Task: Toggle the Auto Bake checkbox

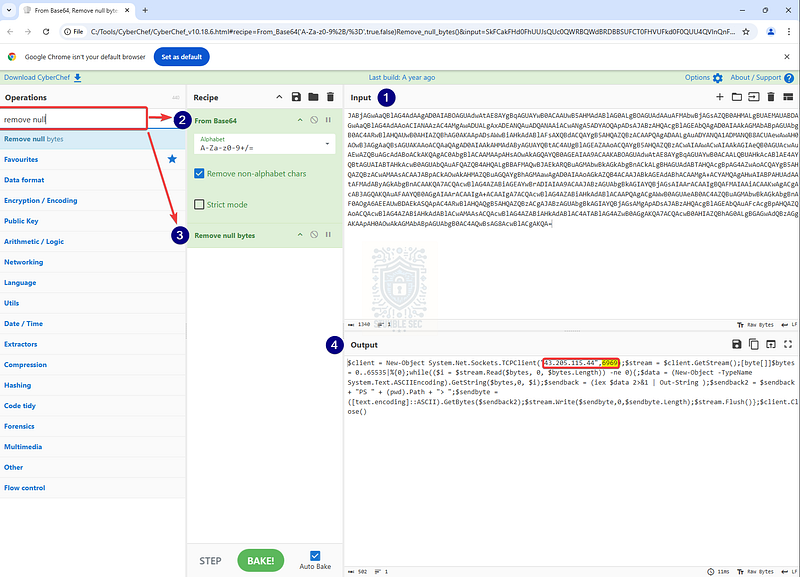Action: [x=315, y=556]
